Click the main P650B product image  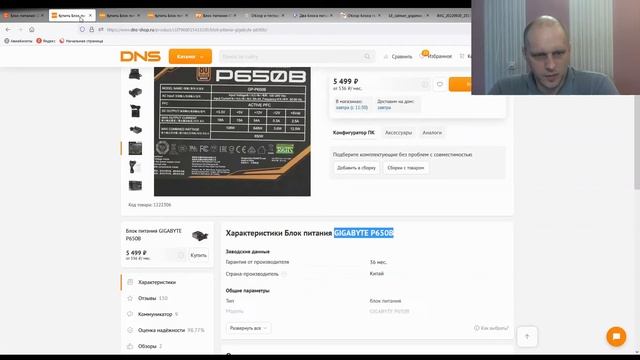[x=232, y=131]
